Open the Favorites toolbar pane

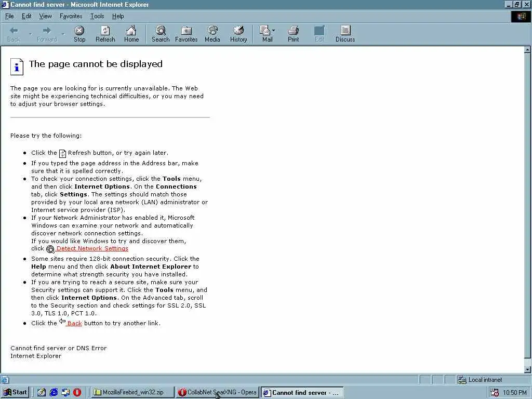click(x=187, y=34)
